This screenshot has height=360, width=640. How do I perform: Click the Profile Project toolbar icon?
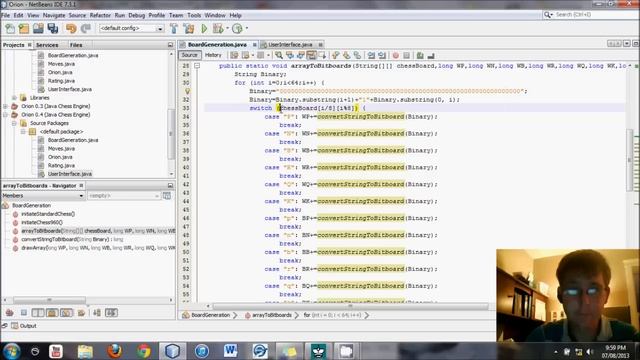click(x=237, y=28)
